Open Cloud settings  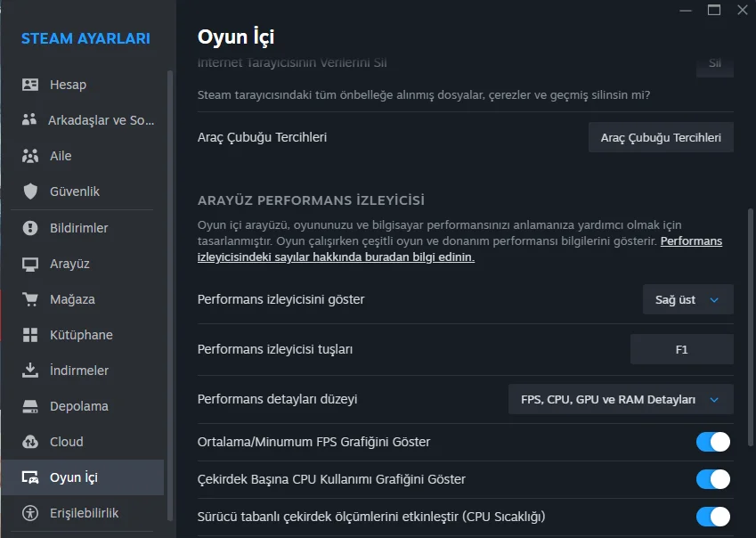83,442
